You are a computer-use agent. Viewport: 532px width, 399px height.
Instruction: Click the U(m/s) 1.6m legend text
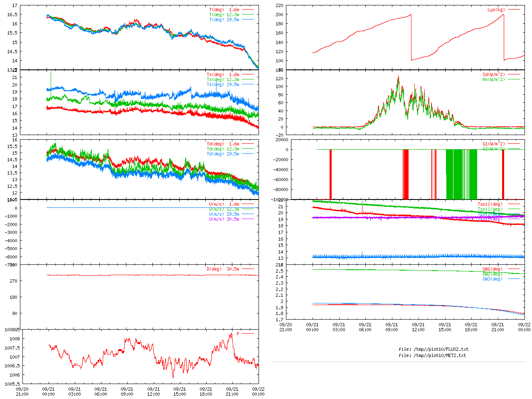click(x=224, y=204)
